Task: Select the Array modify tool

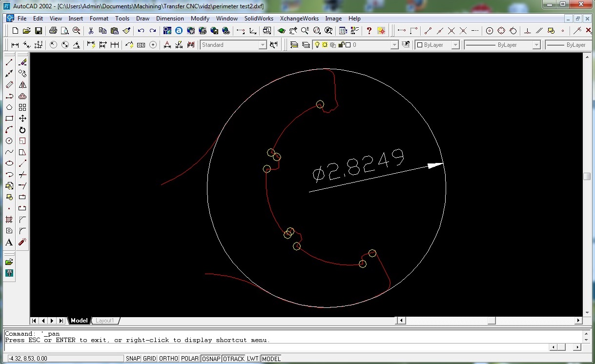Action: pyautogui.click(x=22, y=107)
